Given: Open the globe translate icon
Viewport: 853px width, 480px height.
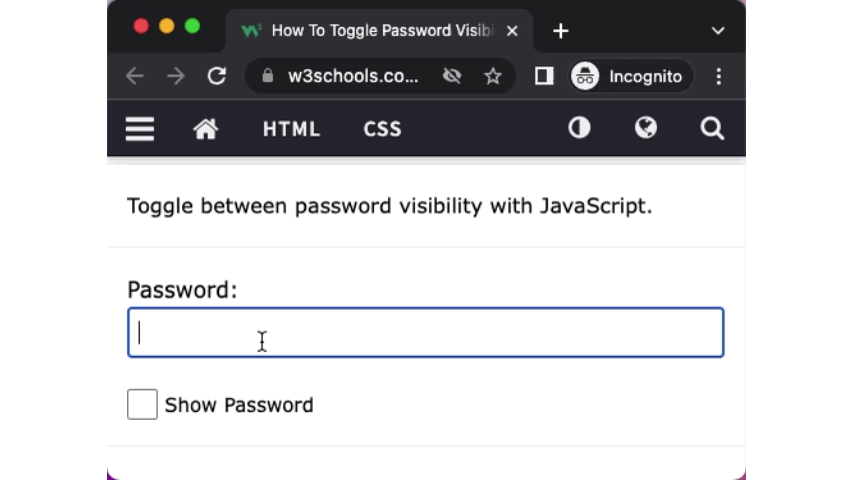Looking at the screenshot, I should 646,128.
